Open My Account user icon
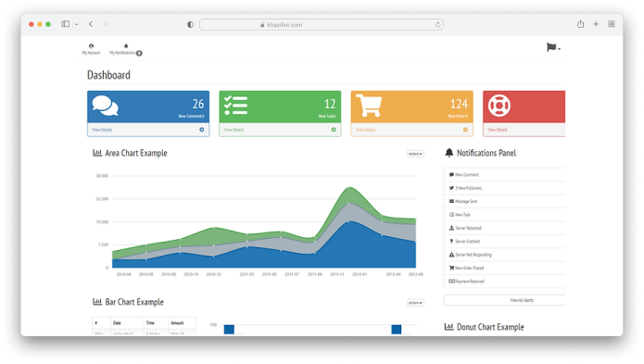Screen dimensions: 644x364 click(x=91, y=46)
